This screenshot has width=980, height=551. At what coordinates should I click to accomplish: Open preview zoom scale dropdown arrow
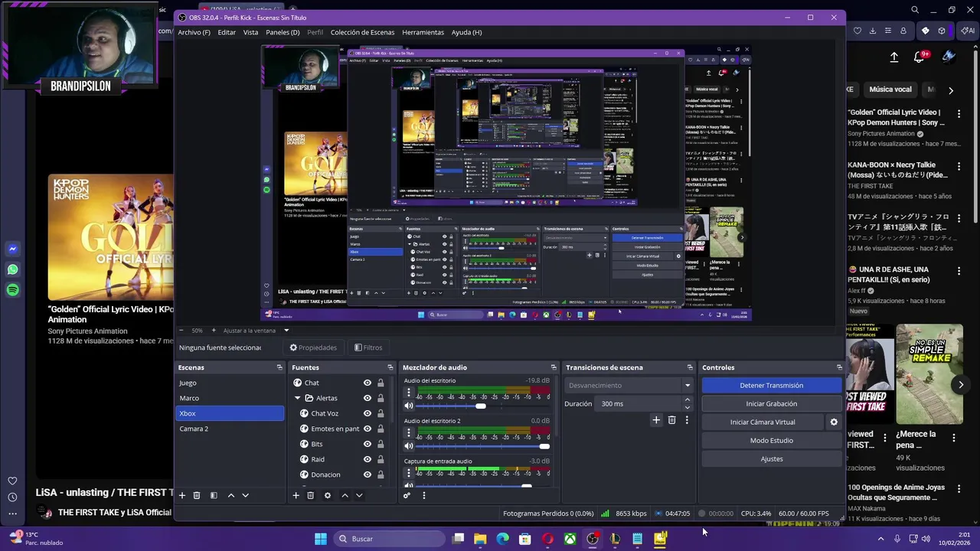(x=286, y=331)
